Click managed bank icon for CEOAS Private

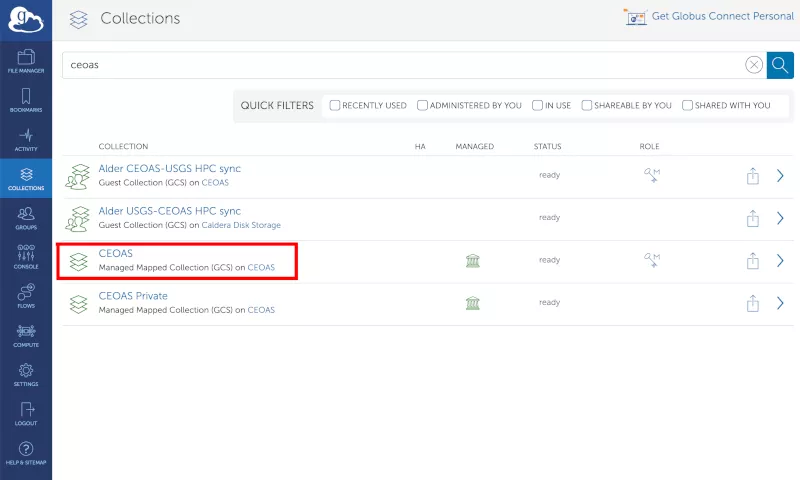click(473, 303)
